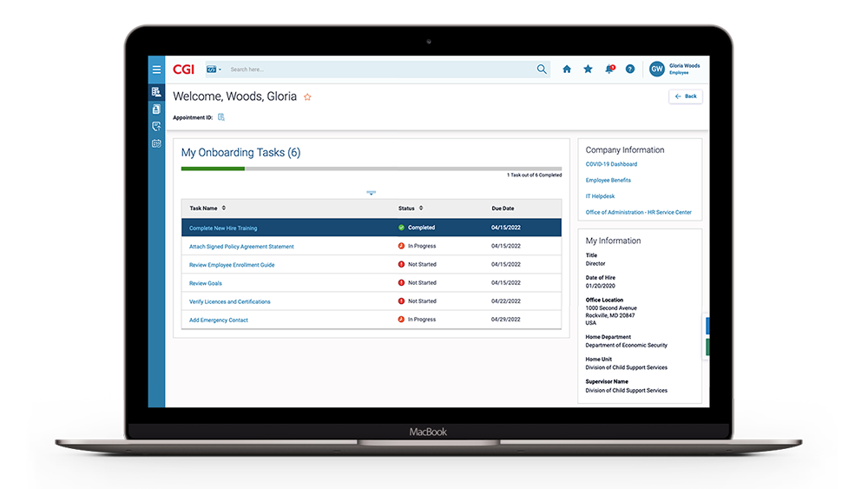Collapse the panel using the small arrow above table
868x489 pixels.
[x=371, y=192]
